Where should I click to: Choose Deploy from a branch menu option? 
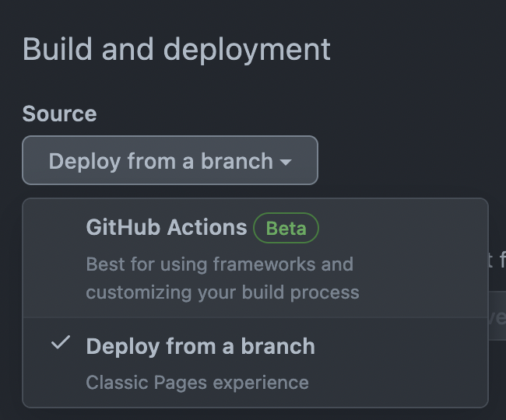pos(255,362)
